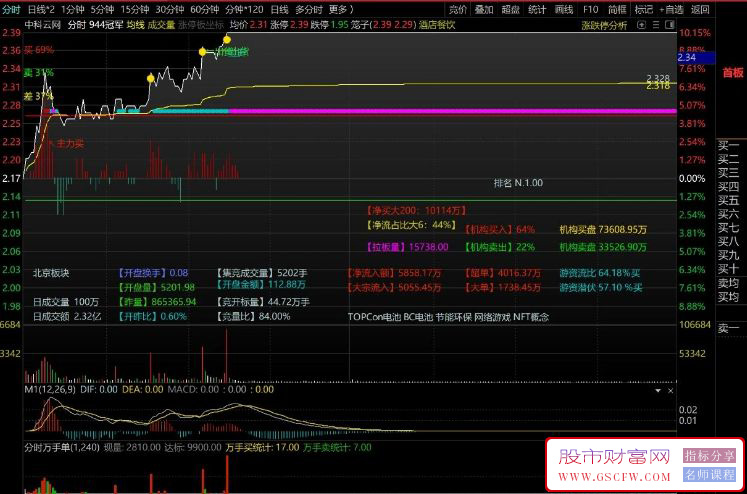This screenshot has width=747, height=494.
Task: Toggle the greyed 涨停板坐标 label
Action: [x=201, y=25]
